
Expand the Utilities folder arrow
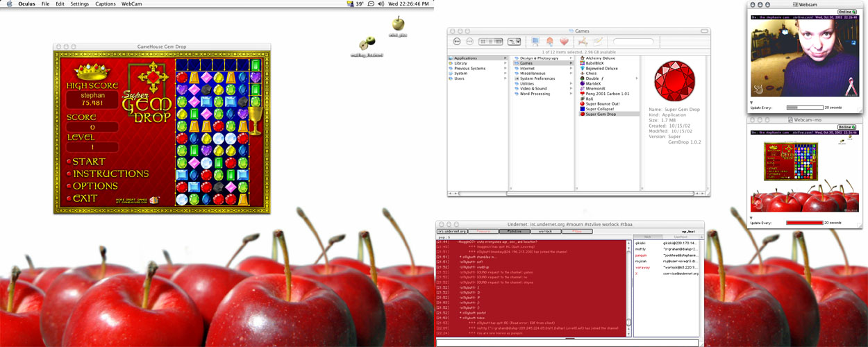coord(572,83)
